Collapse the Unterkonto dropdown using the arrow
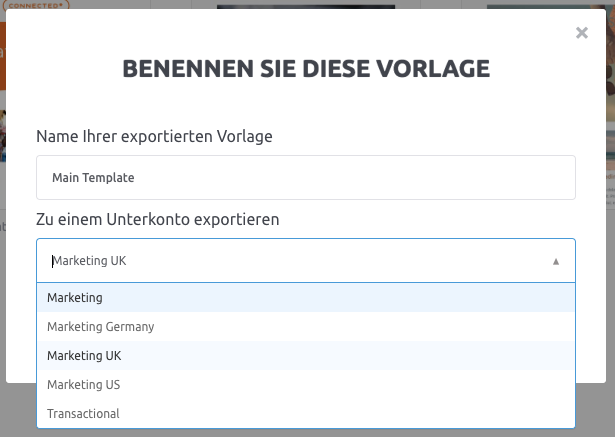This screenshot has height=437, width=615. coord(556,261)
